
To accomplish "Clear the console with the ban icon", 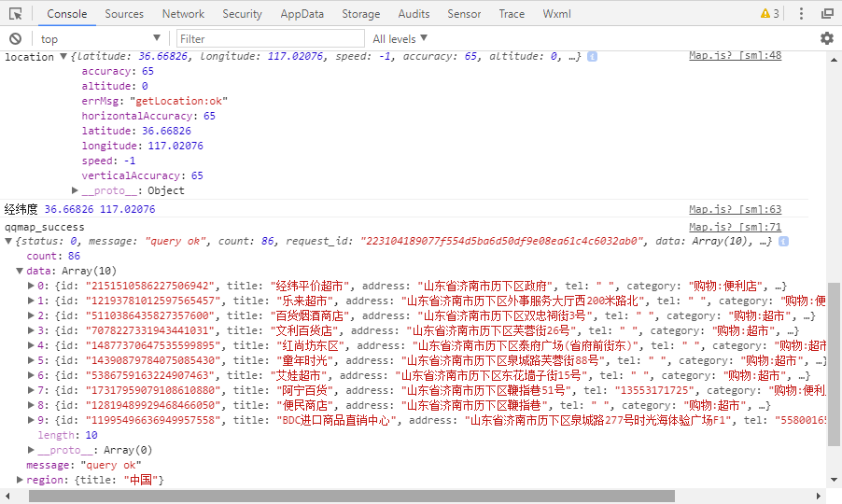I will click(15, 39).
